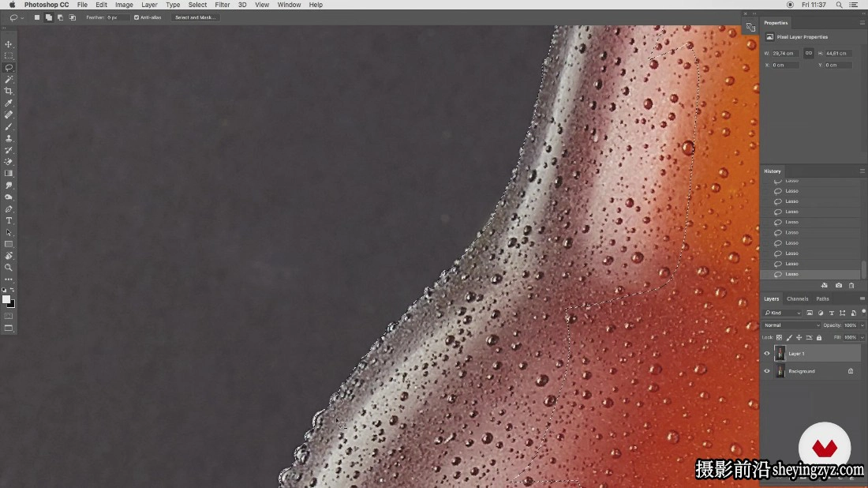The height and width of the screenshot is (488, 868).
Task: Choose Subtract from selection mode
Action: [x=60, y=17]
